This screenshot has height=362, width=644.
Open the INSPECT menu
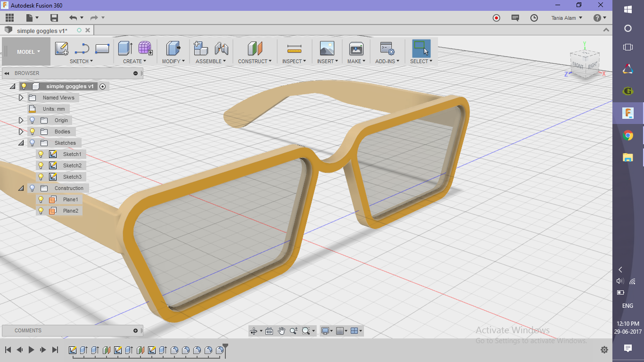click(294, 61)
